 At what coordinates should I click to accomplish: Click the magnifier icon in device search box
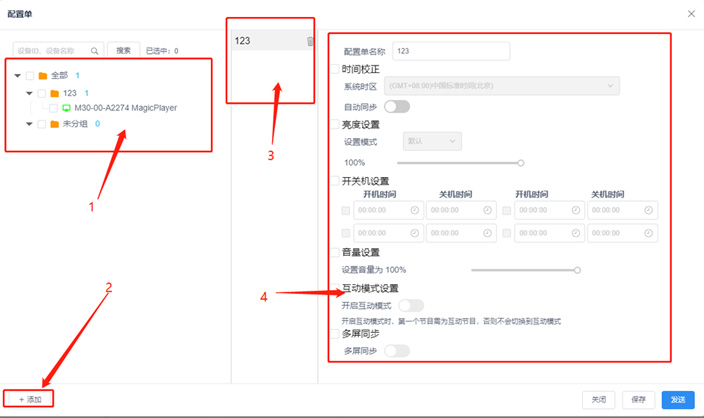96,50
